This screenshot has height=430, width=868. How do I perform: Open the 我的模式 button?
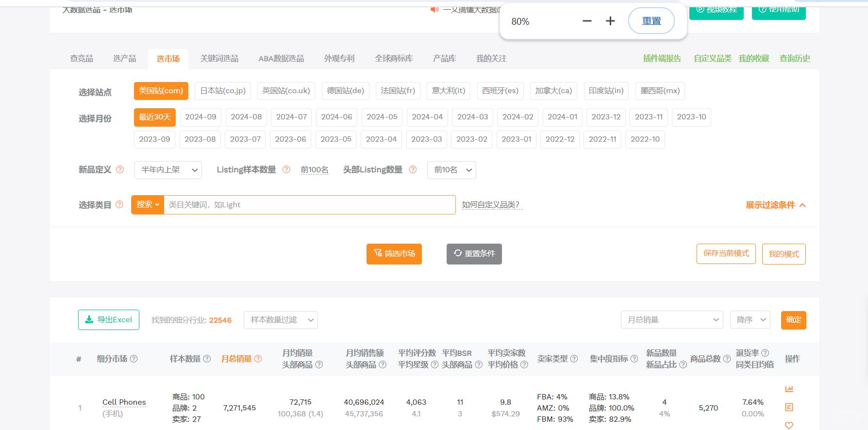[x=784, y=254]
